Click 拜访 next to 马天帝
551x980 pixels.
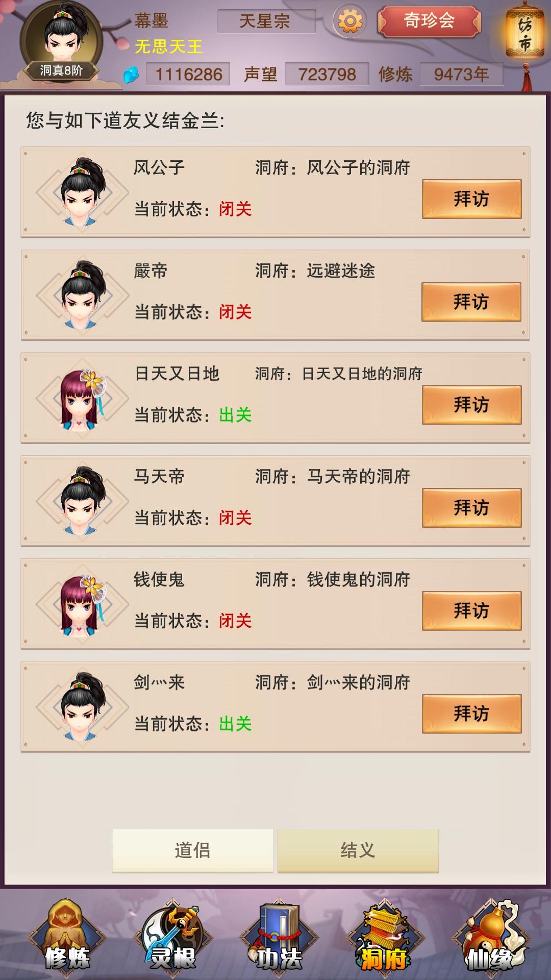[x=471, y=508]
